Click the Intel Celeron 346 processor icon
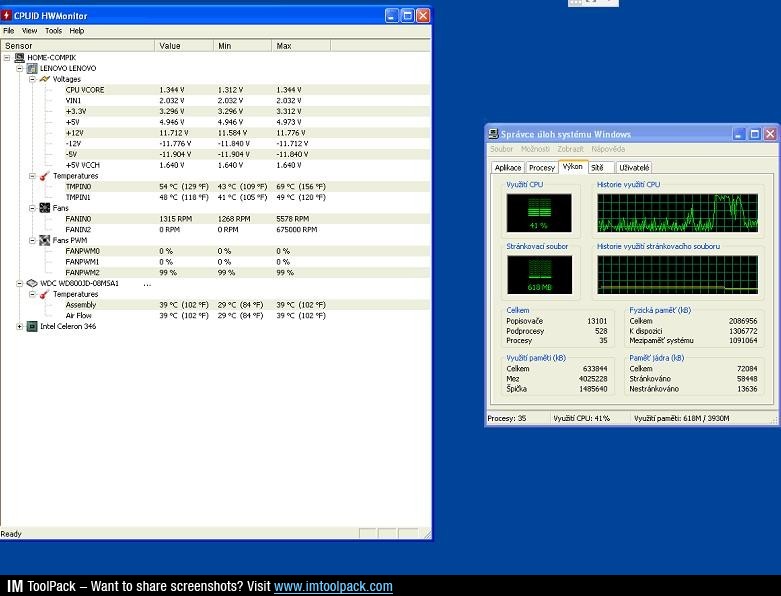781x596 pixels. coord(32,326)
